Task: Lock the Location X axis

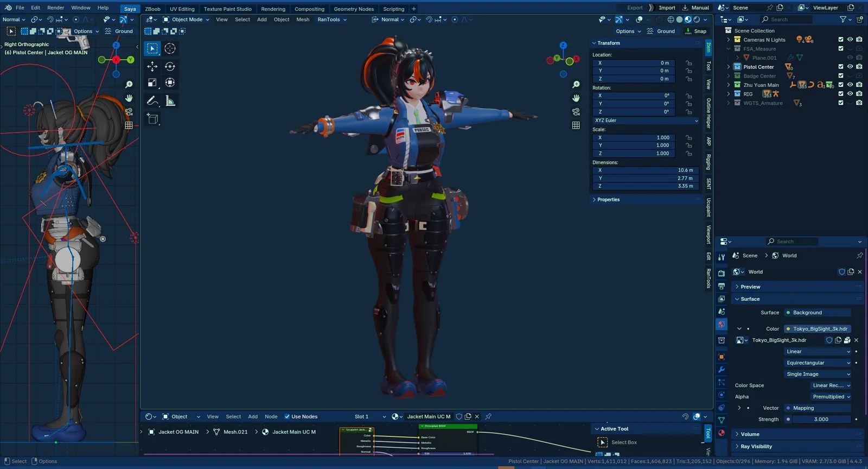Action: tap(689, 63)
